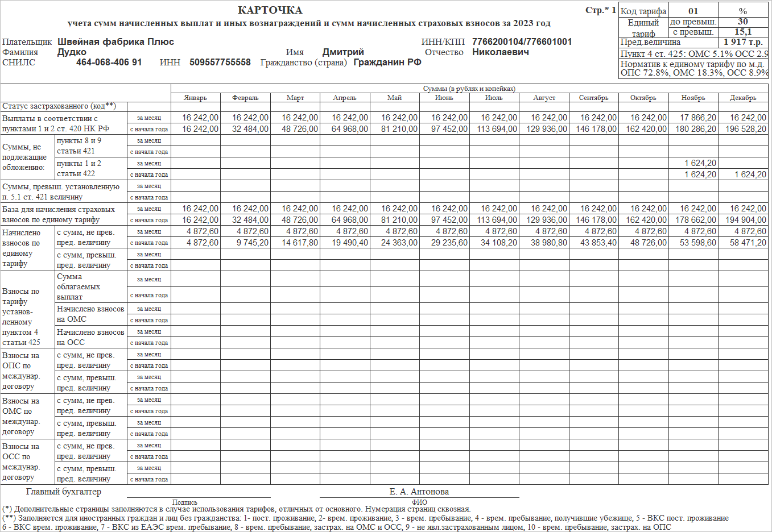Click the (*) Дополнительные страницы footnote

point(237,509)
